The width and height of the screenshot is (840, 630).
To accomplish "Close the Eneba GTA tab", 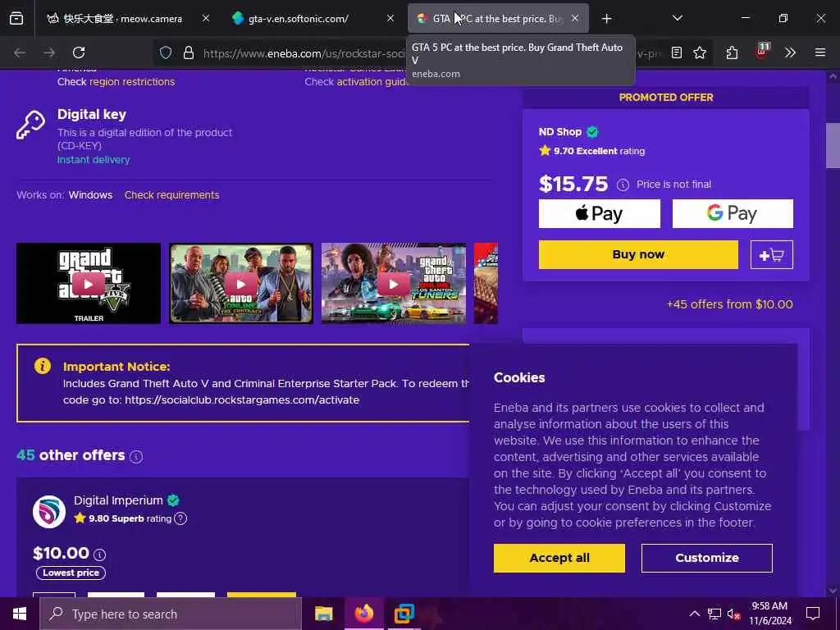I will [575, 19].
